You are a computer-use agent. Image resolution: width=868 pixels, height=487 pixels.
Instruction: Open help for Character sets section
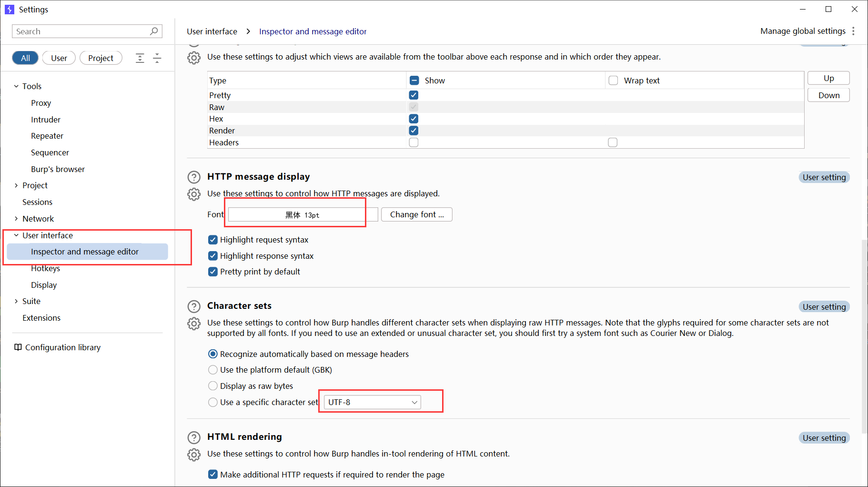pyautogui.click(x=194, y=306)
